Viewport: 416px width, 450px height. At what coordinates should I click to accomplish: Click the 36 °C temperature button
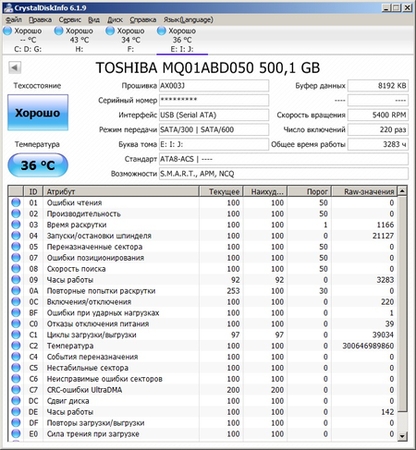(x=38, y=165)
